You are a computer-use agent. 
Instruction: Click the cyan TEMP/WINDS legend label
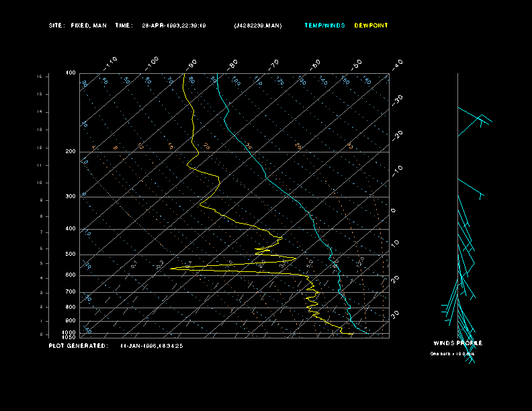(324, 26)
